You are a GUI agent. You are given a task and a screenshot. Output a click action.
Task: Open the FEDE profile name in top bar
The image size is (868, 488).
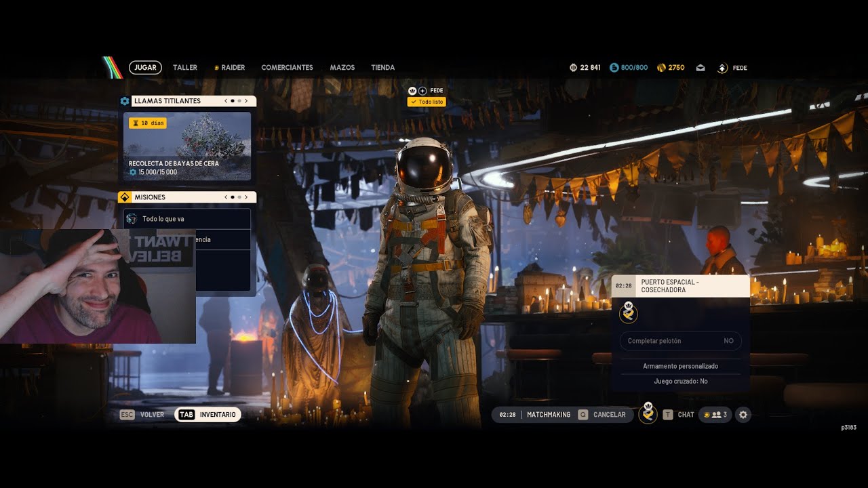pyautogui.click(x=740, y=68)
